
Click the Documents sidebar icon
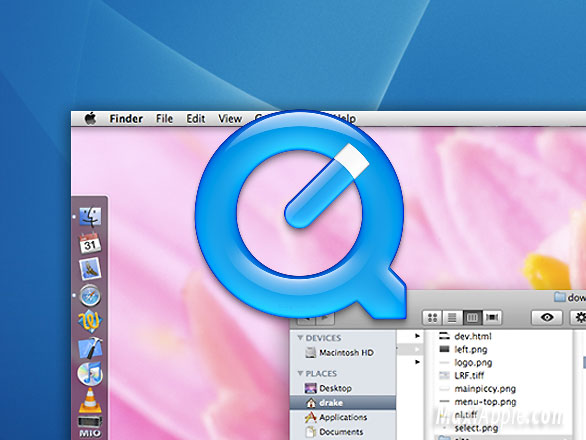click(311, 432)
